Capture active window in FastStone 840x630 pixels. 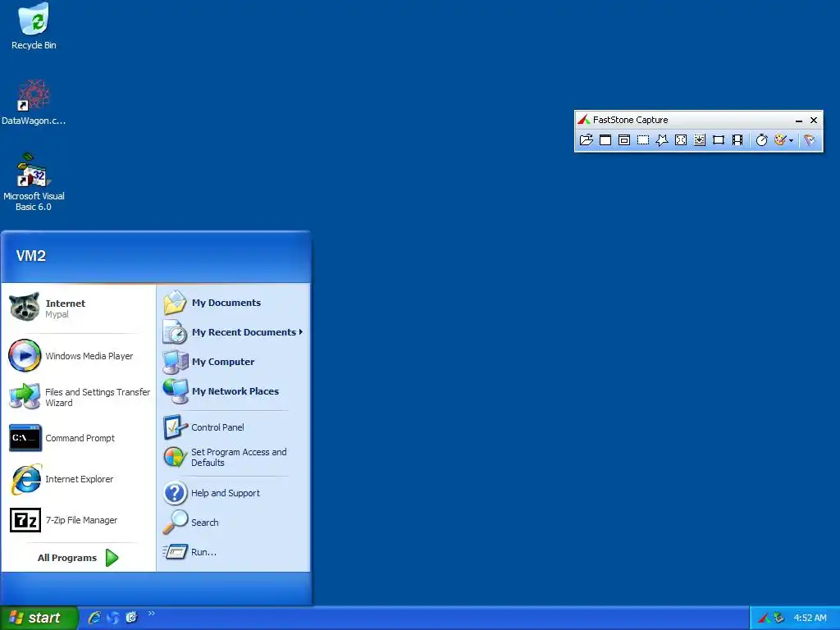pyautogui.click(x=605, y=139)
